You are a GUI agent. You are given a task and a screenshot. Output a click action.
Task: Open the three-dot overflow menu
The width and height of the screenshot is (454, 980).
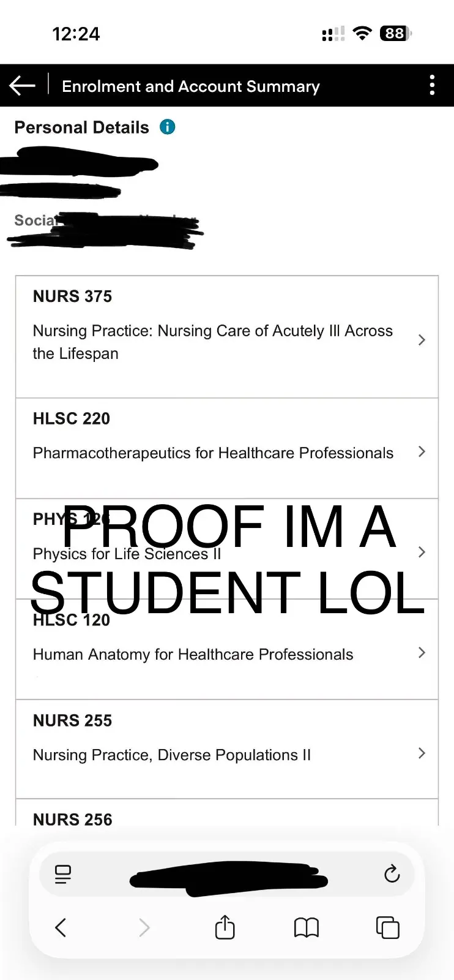coord(432,85)
